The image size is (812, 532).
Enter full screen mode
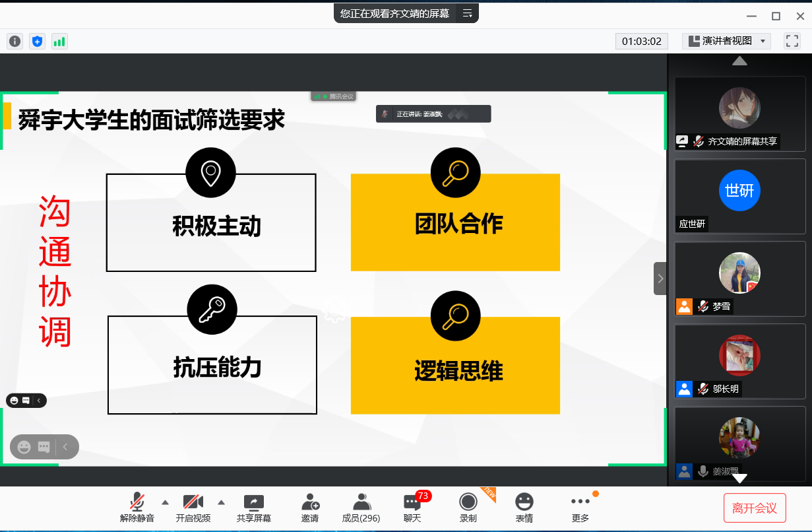[792, 41]
